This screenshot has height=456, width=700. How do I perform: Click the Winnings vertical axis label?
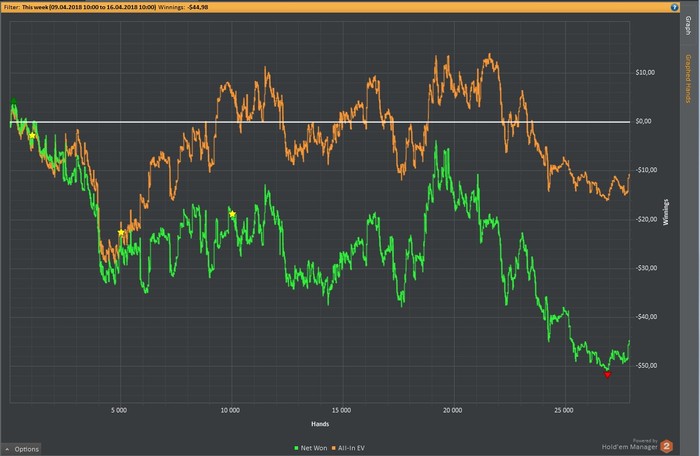(x=666, y=212)
